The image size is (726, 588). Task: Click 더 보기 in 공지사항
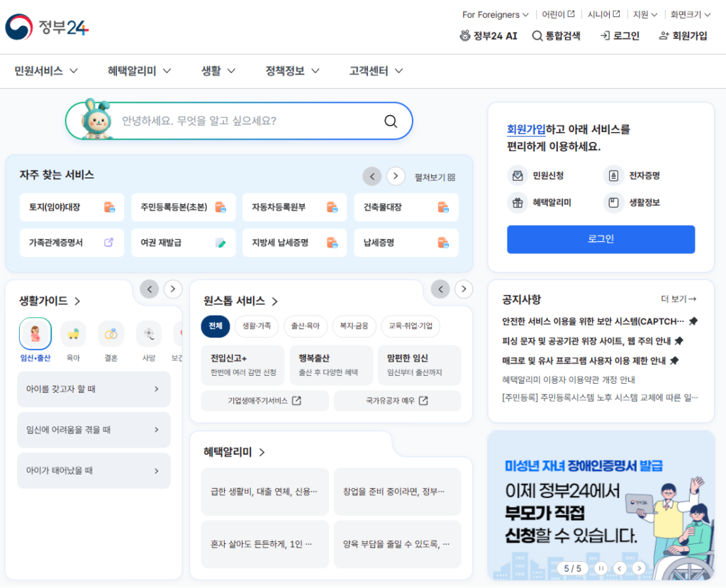[678, 299]
